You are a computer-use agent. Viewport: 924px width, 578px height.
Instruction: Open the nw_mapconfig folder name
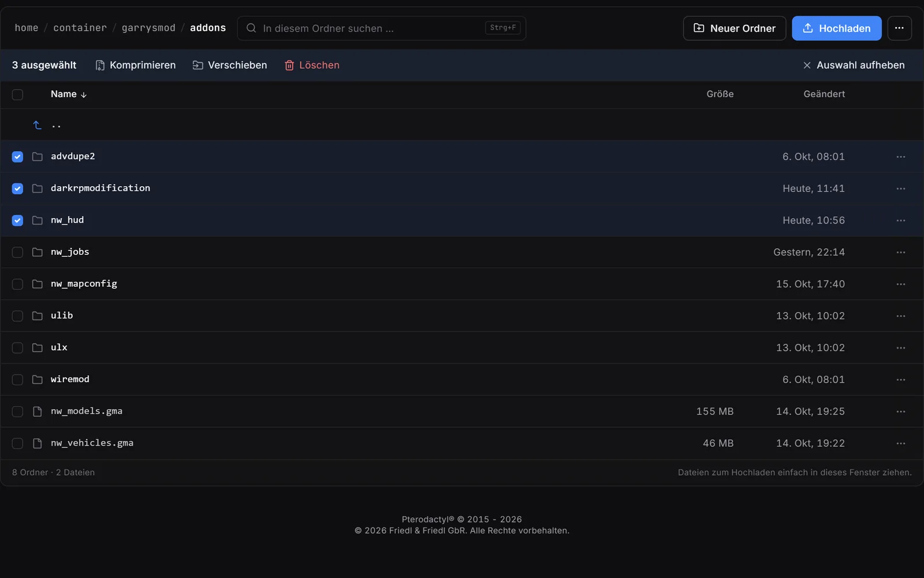pyautogui.click(x=84, y=284)
